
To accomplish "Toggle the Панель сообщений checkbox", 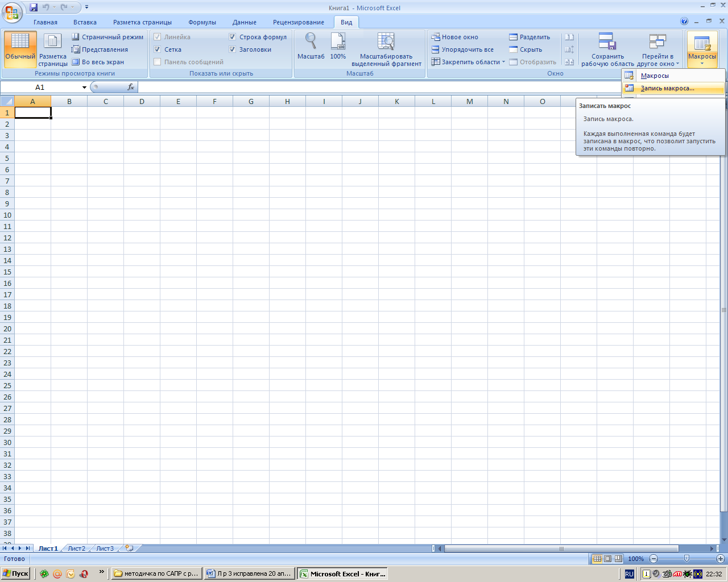I will 158,62.
